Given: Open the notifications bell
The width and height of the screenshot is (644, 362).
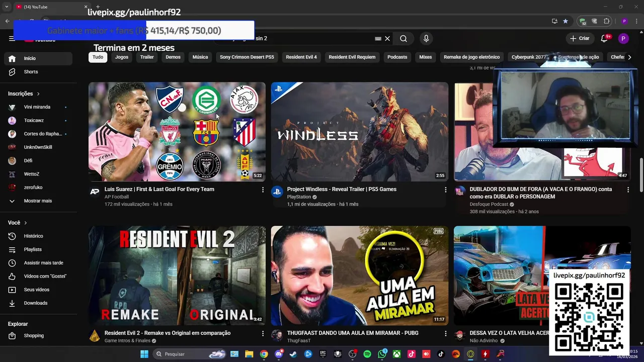Looking at the screenshot, I should [x=604, y=39].
